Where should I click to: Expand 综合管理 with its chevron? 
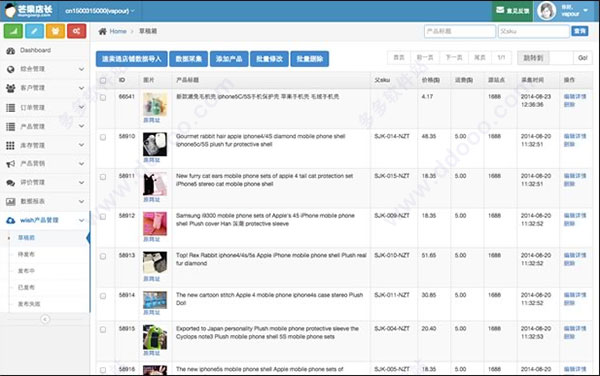(x=82, y=69)
